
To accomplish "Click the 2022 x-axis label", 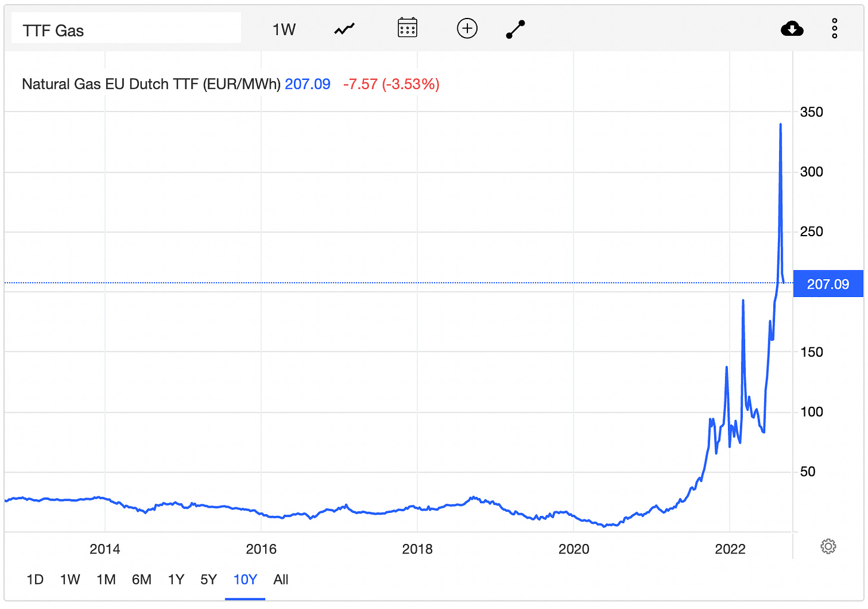I will pos(730,549).
